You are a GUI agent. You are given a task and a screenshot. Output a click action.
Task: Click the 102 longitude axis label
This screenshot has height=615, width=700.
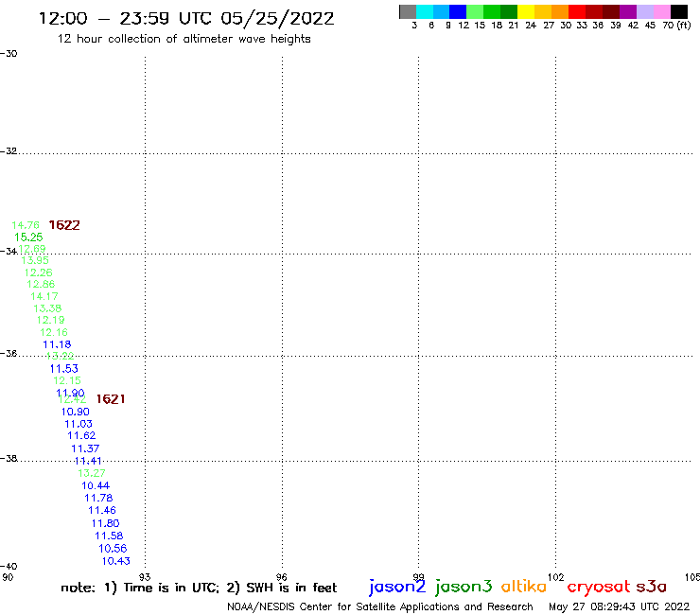[556, 577]
